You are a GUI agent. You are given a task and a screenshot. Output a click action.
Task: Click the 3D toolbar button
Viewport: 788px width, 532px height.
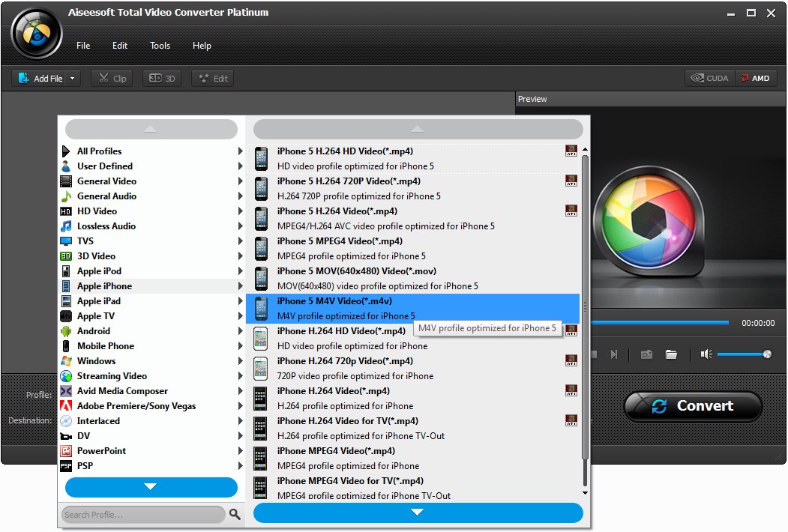[162, 79]
